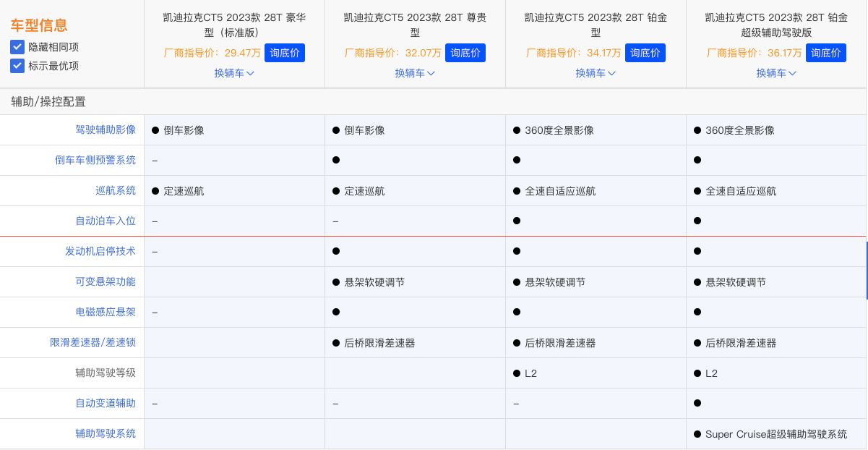Screen dimensions: 868x450
Task: Click 后桥限滑差速器 in the 尊贵型 column
Action: 379,343
